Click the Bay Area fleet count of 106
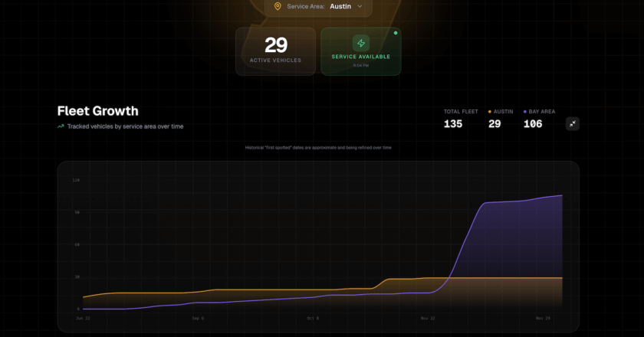644x337 pixels. pyautogui.click(x=533, y=123)
